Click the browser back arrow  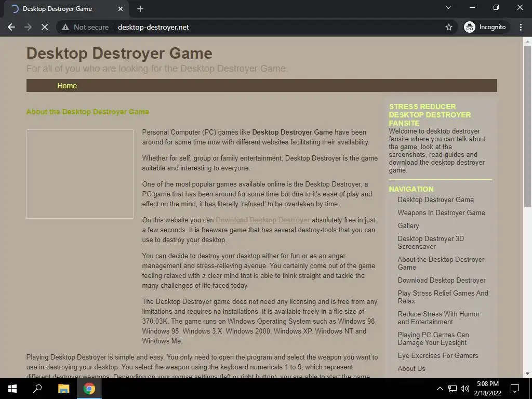11,27
